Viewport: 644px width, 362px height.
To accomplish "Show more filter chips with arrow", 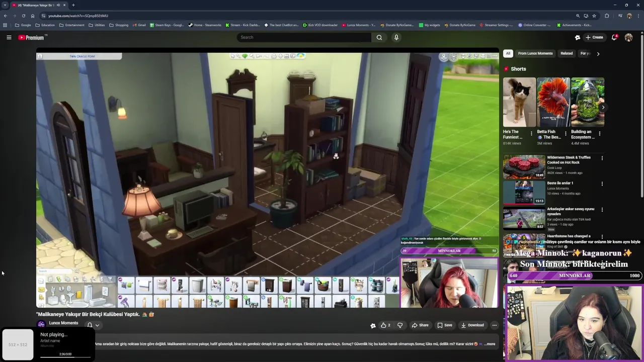I will 598,53.
